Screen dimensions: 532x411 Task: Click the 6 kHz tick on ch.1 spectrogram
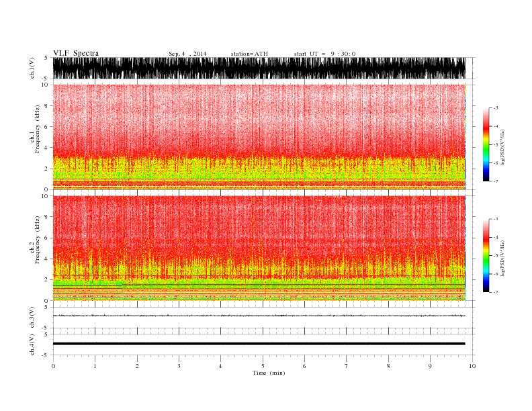pos(46,127)
